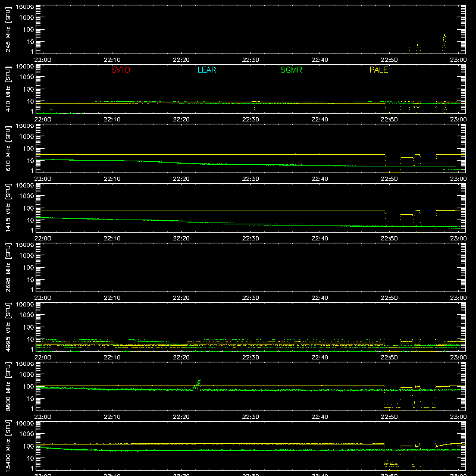Click the 10000 tick value on 2695 MHz axis
The height and width of the screenshot is (476, 476).
tap(25, 245)
